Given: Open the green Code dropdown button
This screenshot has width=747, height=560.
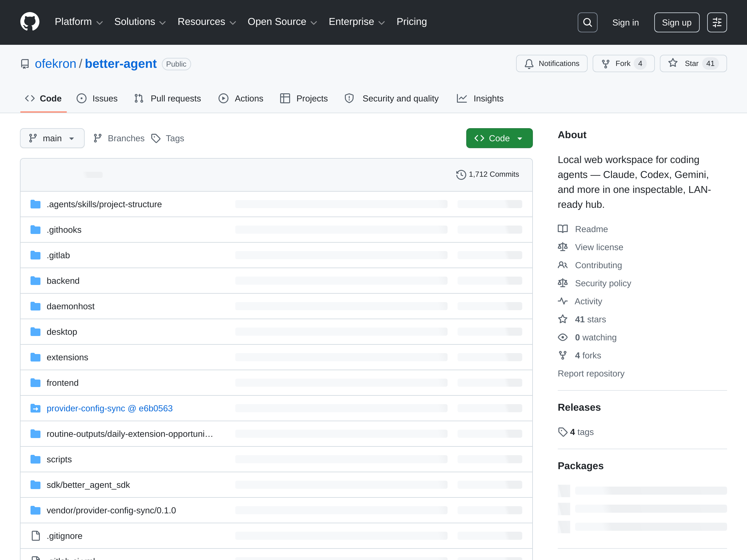Looking at the screenshot, I should coord(499,138).
